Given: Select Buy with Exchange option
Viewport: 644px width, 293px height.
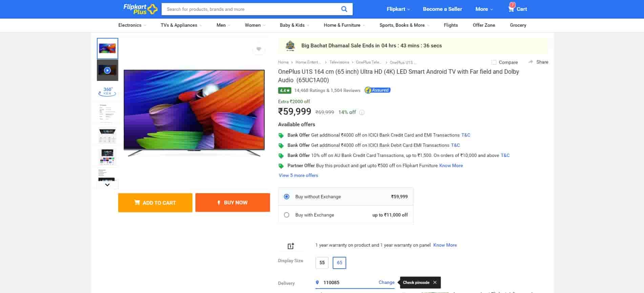Looking at the screenshot, I should click(x=287, y=215).
